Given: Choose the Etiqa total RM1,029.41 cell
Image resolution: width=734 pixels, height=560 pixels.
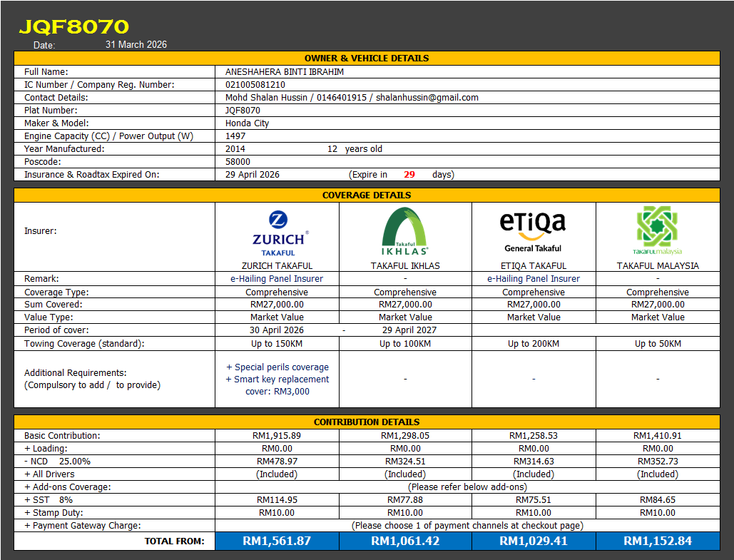Looking at the screenshot, I should point(534,541).
